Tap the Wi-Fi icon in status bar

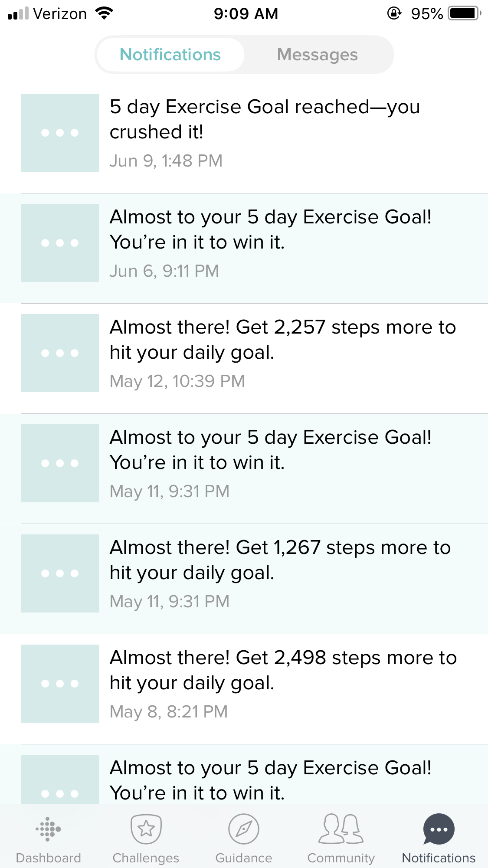[104, 14]
